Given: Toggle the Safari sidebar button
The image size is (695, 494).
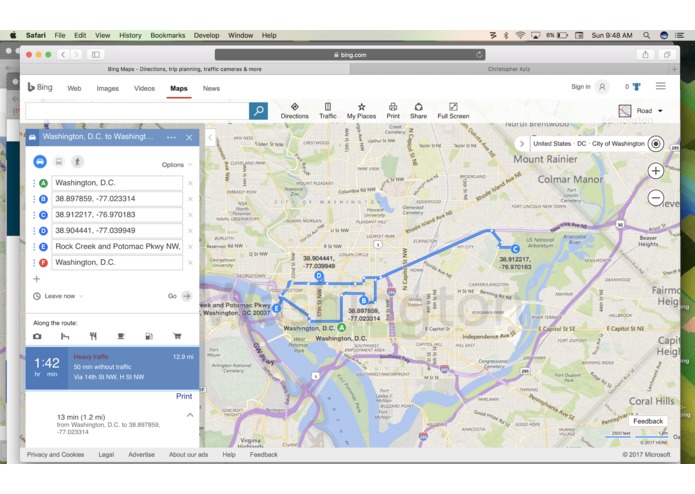Looking at the screenshot, I should click(x=96, y=54).
